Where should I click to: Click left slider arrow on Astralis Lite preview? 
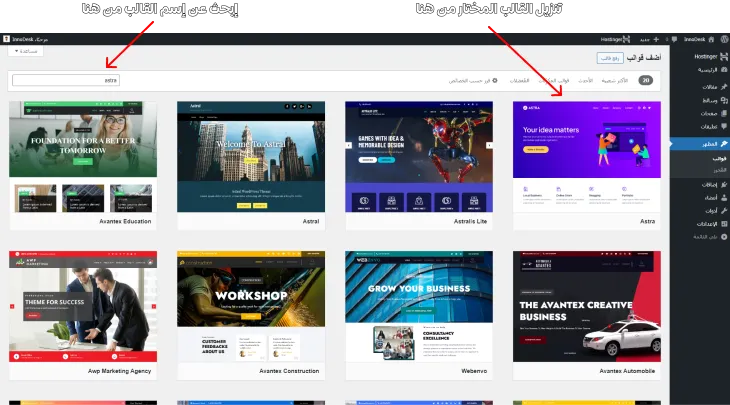click(348, 145)
